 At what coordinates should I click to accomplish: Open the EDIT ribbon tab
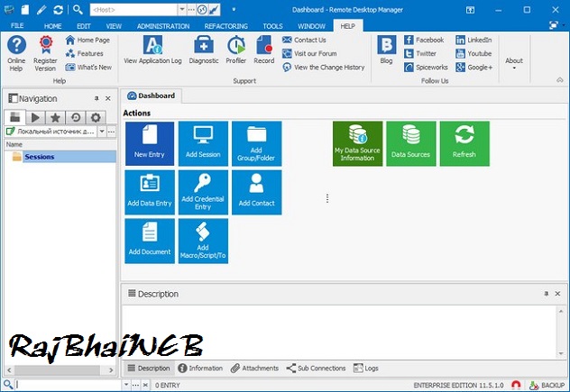point(84,26)
